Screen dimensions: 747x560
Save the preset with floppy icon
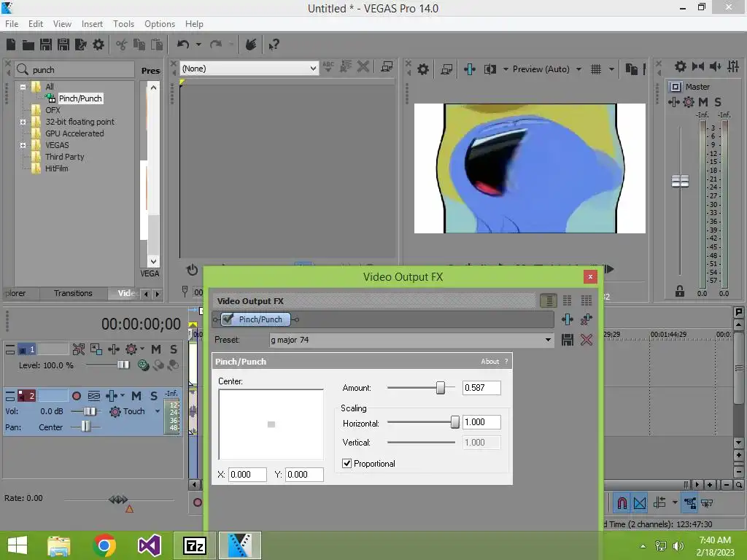[568, 340]
